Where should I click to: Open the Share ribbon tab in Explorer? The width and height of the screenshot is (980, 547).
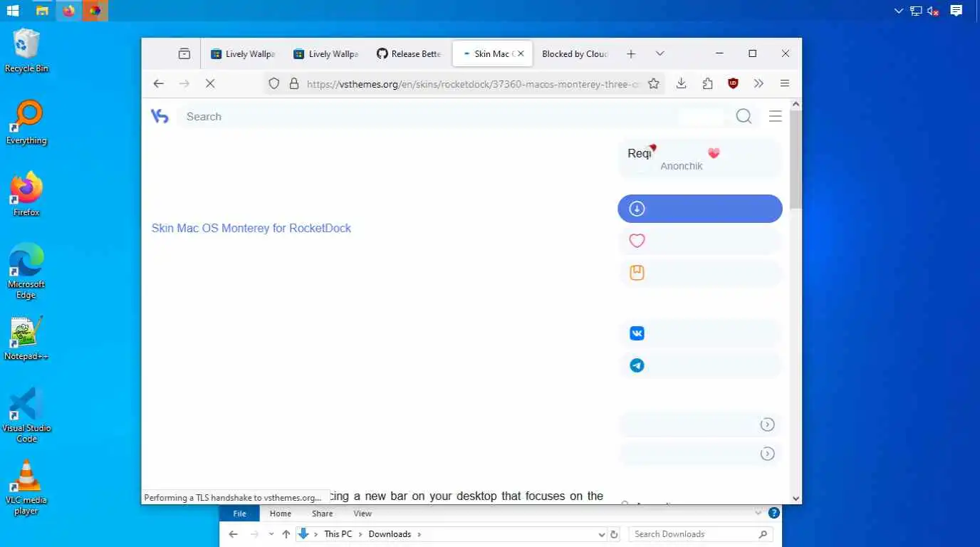[x=322, y=514]
